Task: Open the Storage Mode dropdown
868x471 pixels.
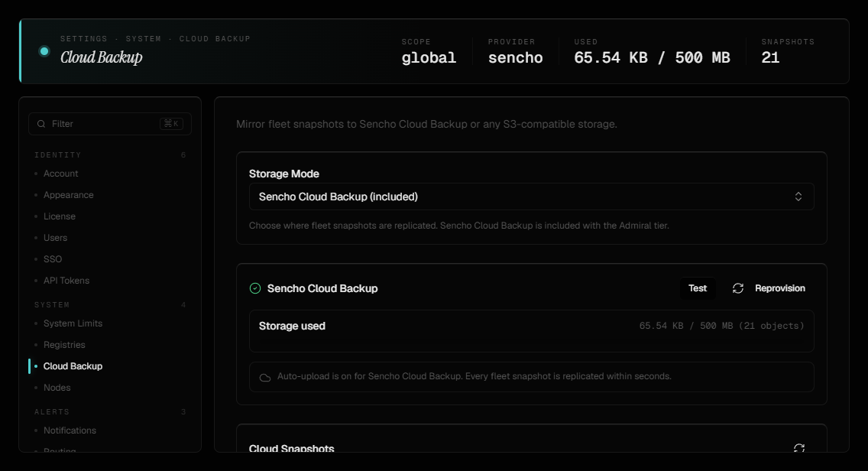Action: 532,197
